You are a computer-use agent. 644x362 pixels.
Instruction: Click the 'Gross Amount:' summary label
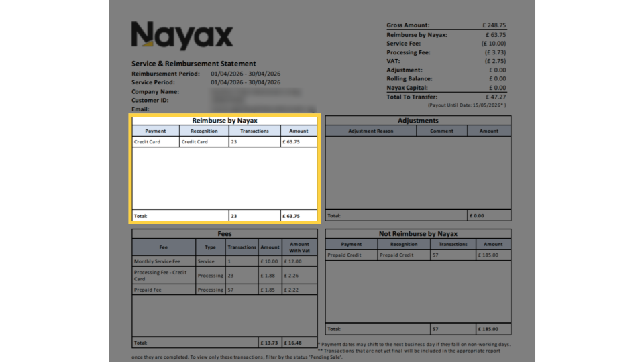click(x=408, y=25)
